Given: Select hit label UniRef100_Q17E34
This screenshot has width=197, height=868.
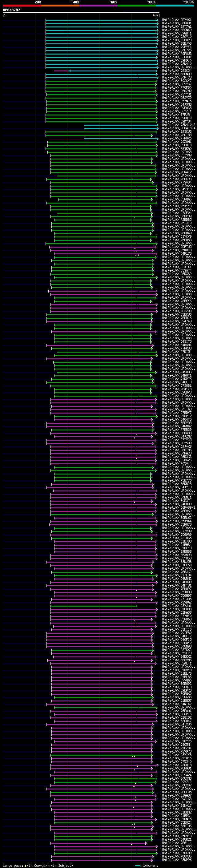Looking at the screenshot, I should pyautogui.click(x=177, y=575).
